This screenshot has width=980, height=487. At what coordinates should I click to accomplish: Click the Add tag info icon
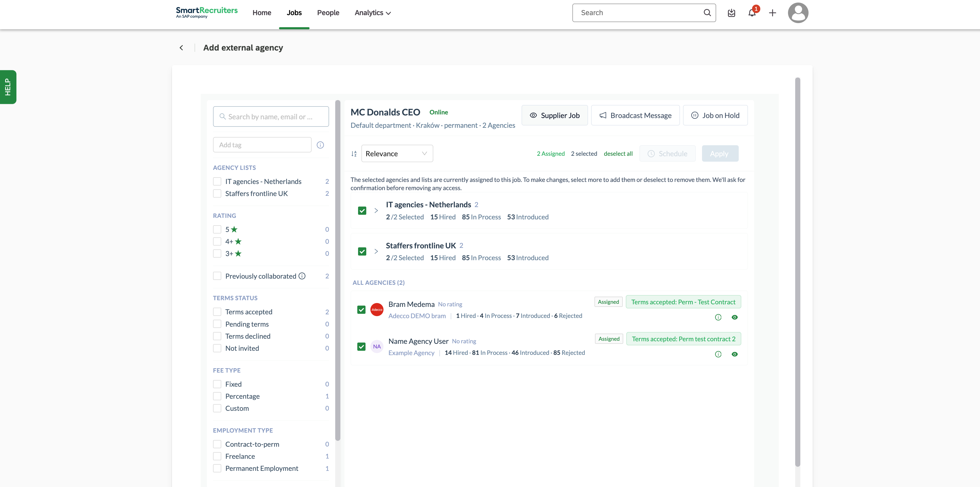(320, 145)
